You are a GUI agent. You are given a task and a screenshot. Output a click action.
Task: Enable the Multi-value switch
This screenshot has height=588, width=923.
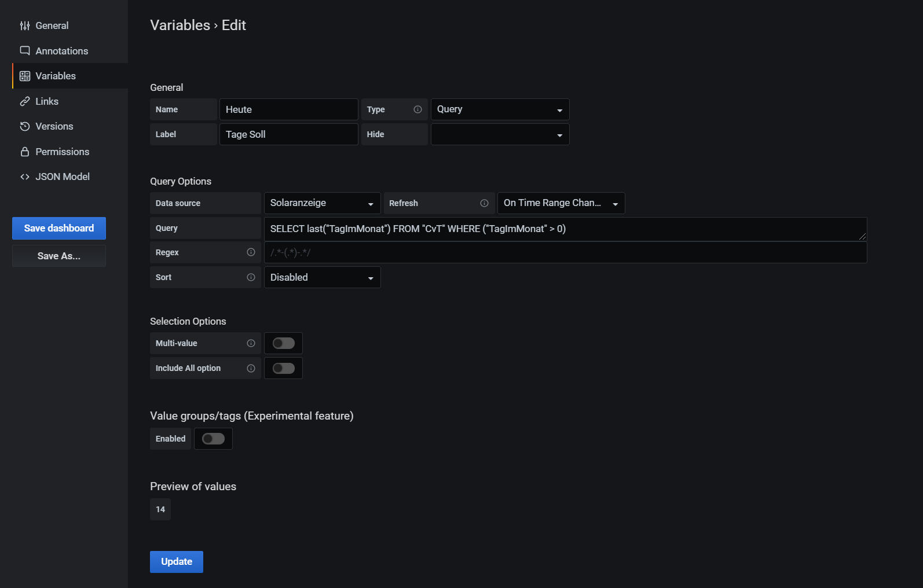point(283,343)
